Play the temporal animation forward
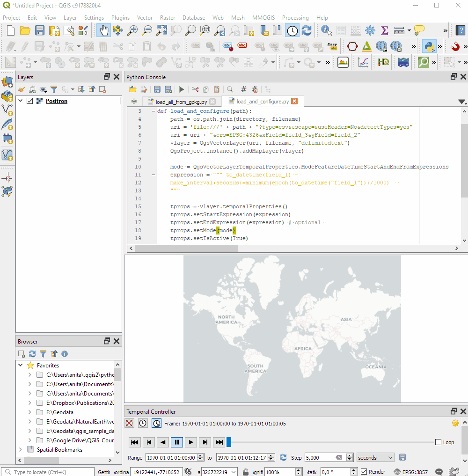 (191, 442)
